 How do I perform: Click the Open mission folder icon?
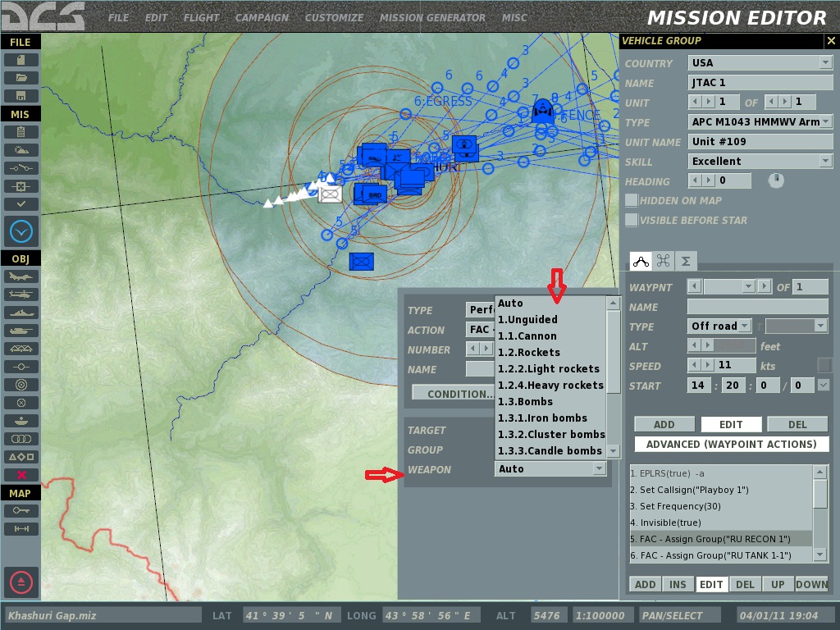[21, 78]
